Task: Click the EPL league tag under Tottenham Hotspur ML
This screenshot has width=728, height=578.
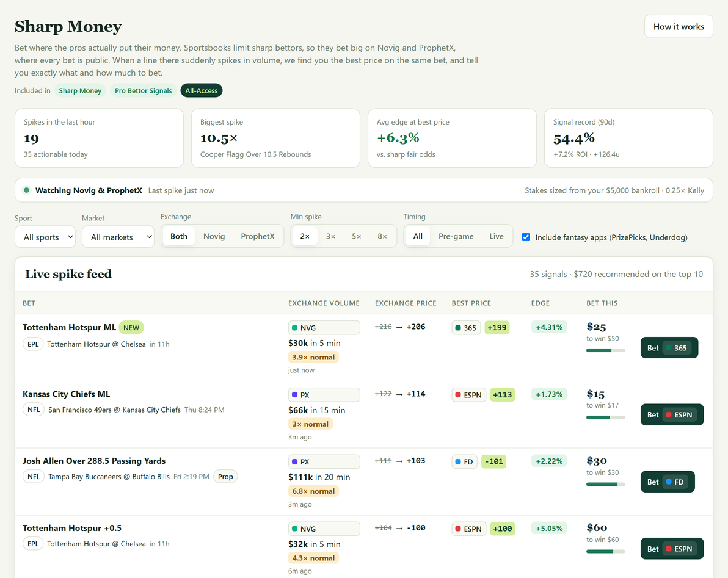Action: pos(33,344)
